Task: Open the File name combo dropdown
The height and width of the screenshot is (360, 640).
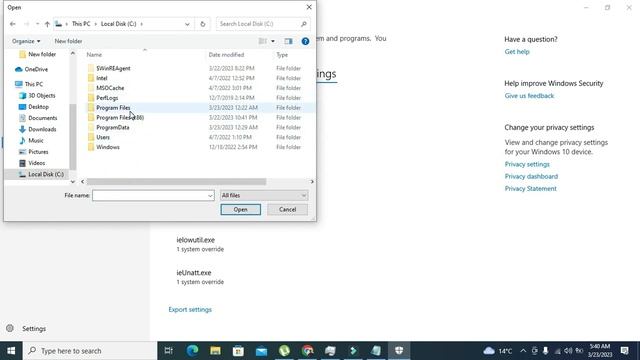Action: (210, 196)
